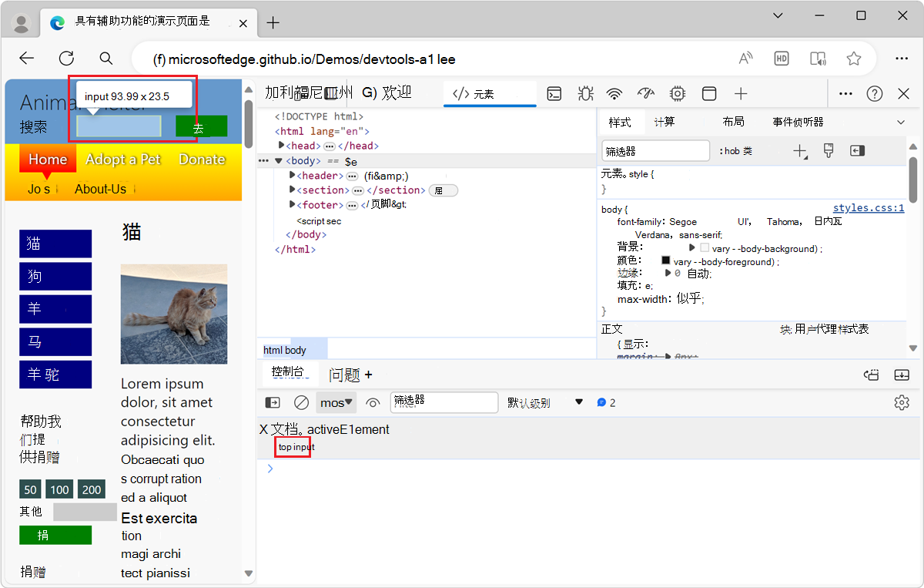924x588 pixels.
Task: Show more Styles pane tabs chevron
Action: (x=901, y=122)
